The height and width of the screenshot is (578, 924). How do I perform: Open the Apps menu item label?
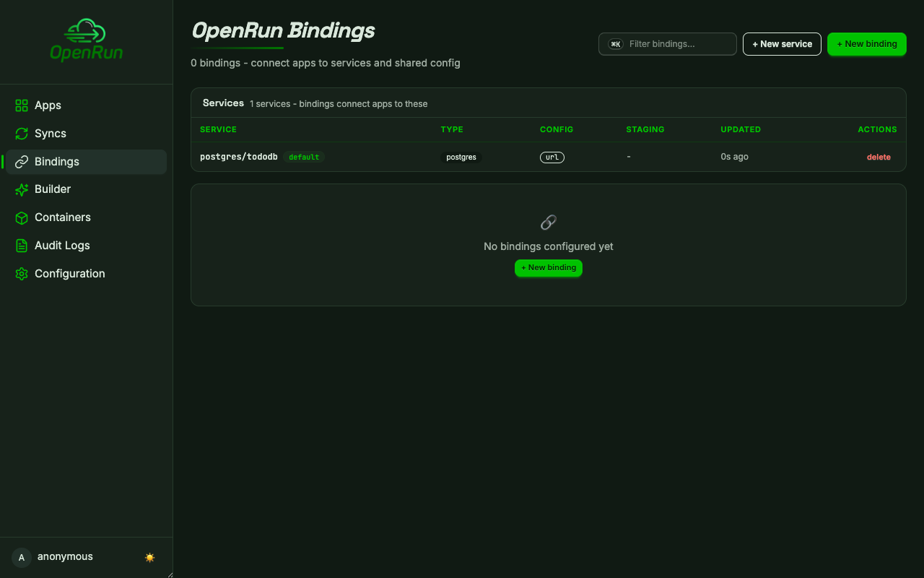click(48, 105)
